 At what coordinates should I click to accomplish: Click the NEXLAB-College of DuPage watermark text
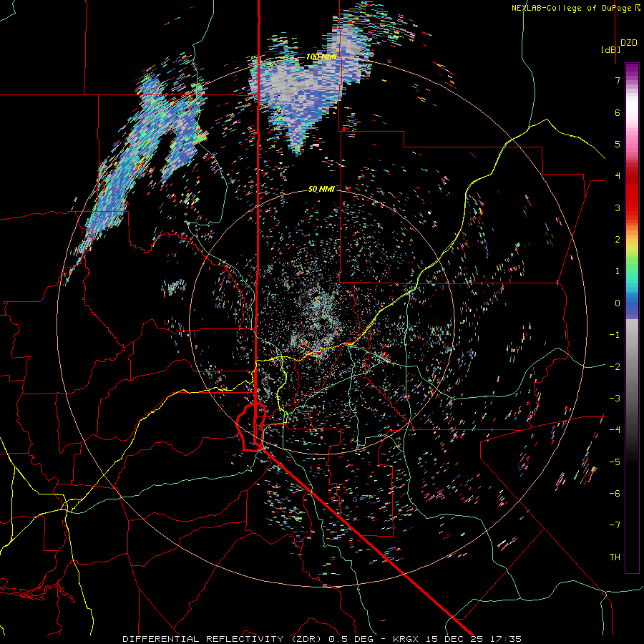(x=572, y=8)
